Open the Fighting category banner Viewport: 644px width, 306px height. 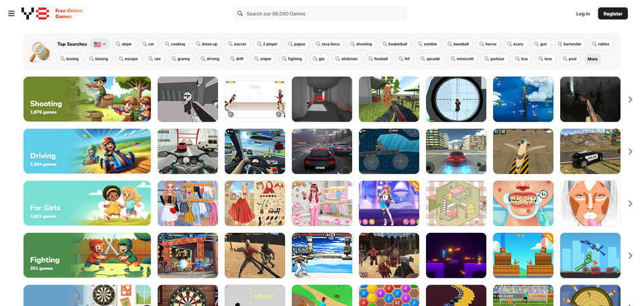click(87, 256)
